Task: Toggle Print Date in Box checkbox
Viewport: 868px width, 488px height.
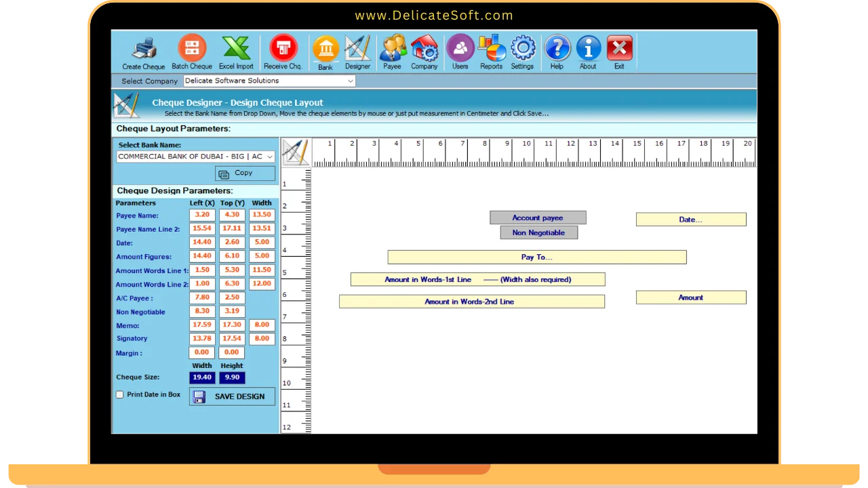Action: tap(120, 394)
